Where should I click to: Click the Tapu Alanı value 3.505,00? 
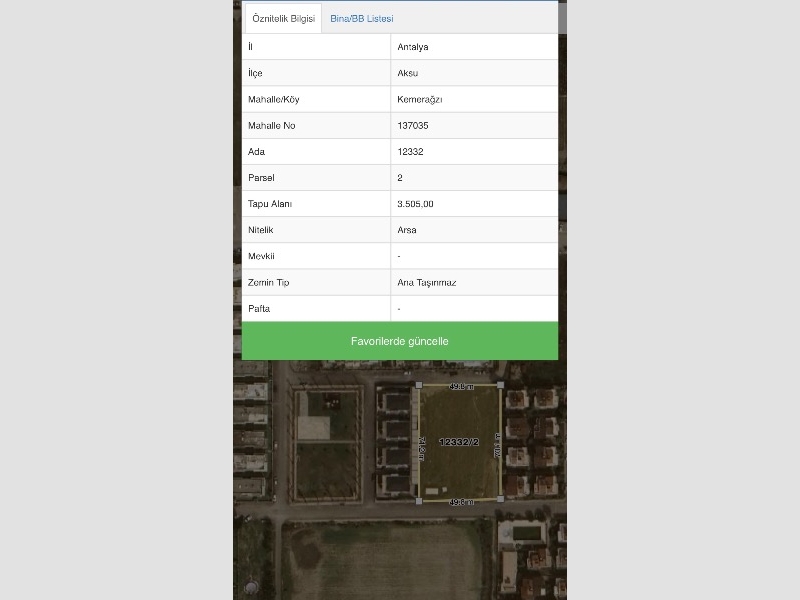(x=415, y=204)
